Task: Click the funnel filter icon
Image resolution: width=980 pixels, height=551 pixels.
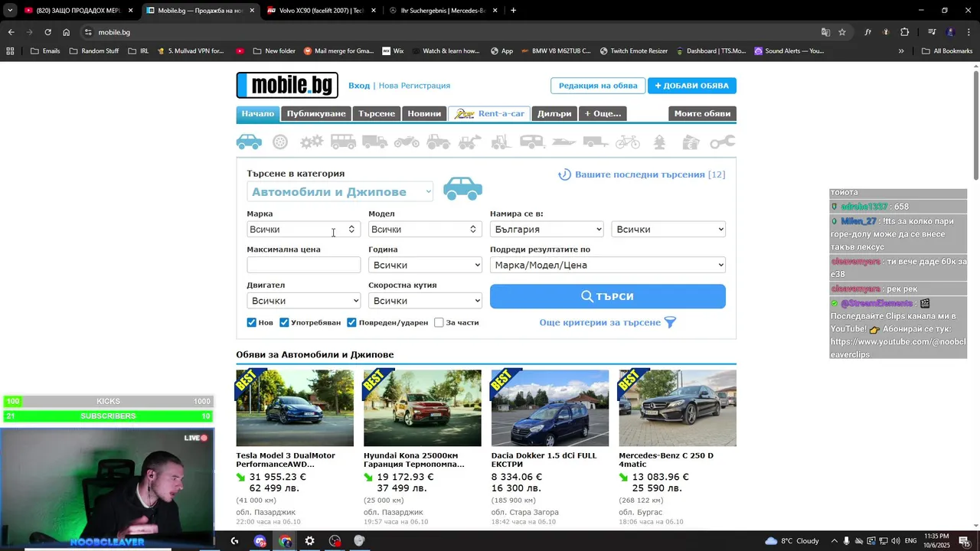Action: coord(670,322)
